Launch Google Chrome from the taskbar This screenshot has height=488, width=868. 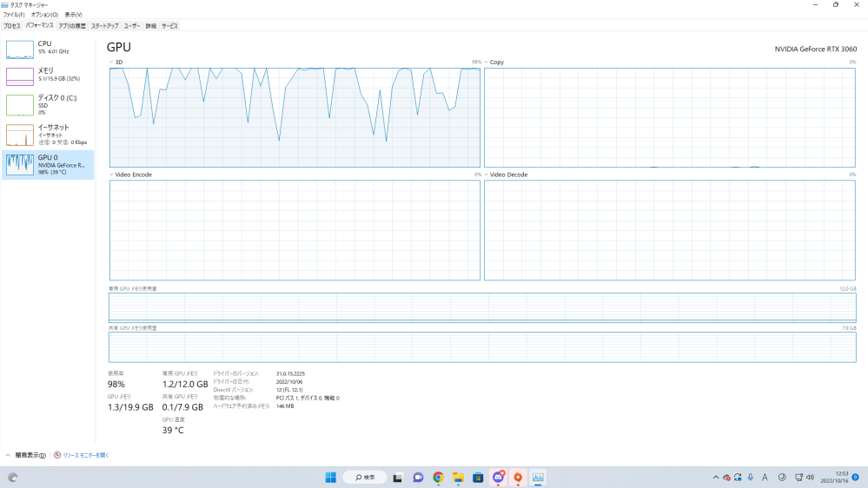[x=438, y=477]
